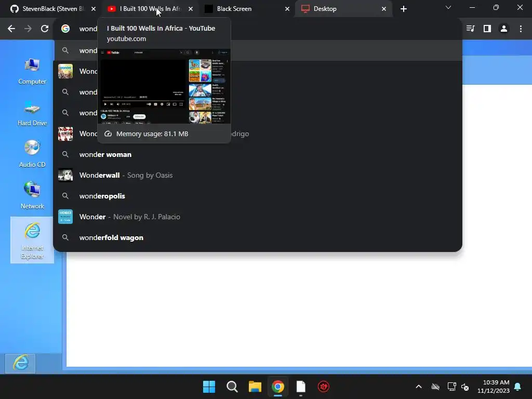Select the wonderopolis suggestion
This screenshot has width=532, height=399.
click(x=258, y=196)
